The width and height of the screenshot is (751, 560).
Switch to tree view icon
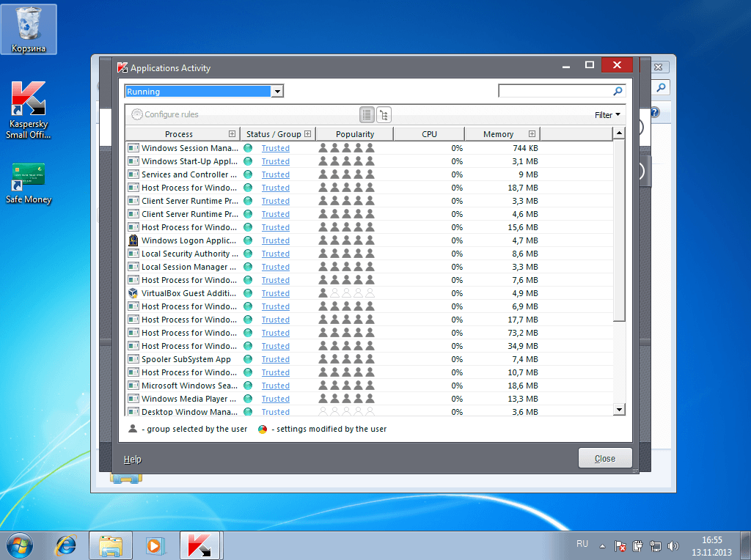(x=384, y=115)
